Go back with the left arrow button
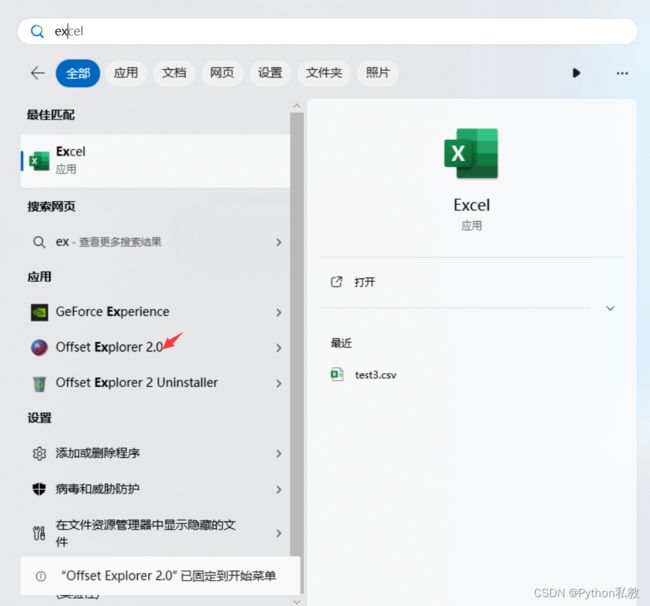 pyautogui.click(x=38, y=73)
